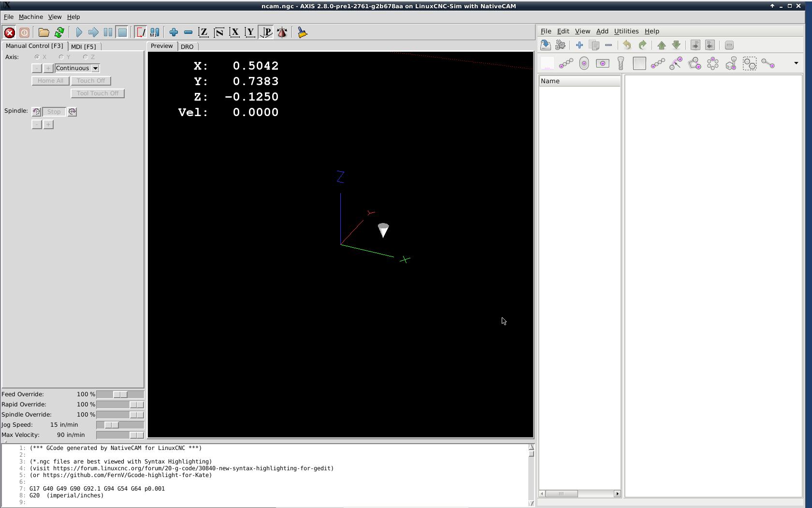
Task: Click the Touch Off button
Action: pos(91,81)
